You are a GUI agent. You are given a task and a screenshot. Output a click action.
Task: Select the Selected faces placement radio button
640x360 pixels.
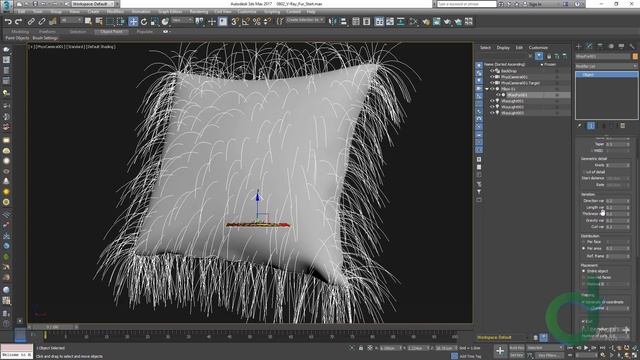(584, 278)
